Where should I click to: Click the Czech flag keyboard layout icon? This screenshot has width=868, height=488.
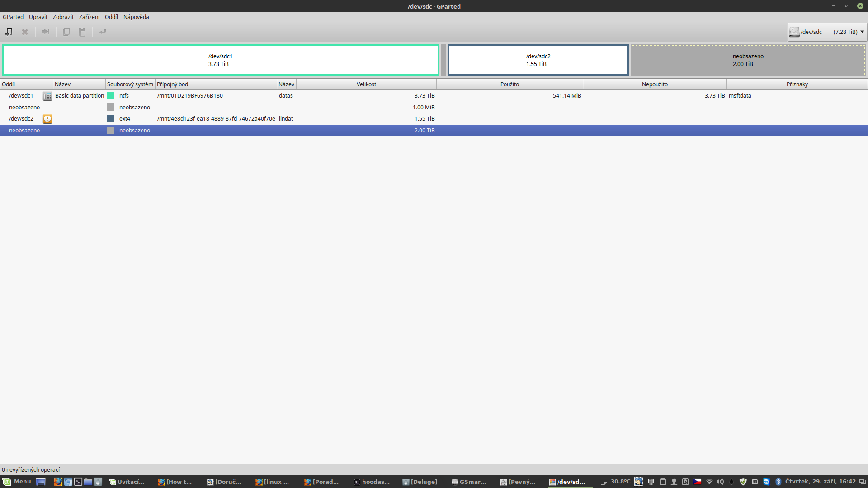(697, 482)
